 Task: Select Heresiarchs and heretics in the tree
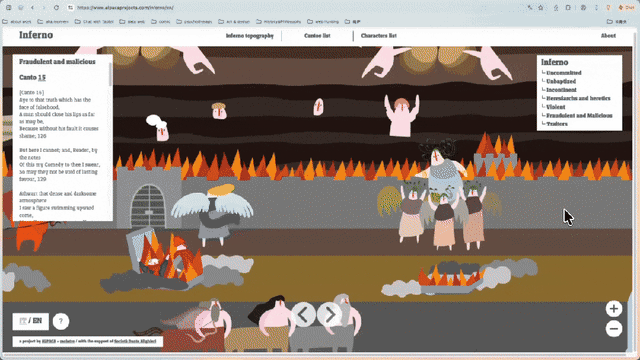tap(578, 98)
